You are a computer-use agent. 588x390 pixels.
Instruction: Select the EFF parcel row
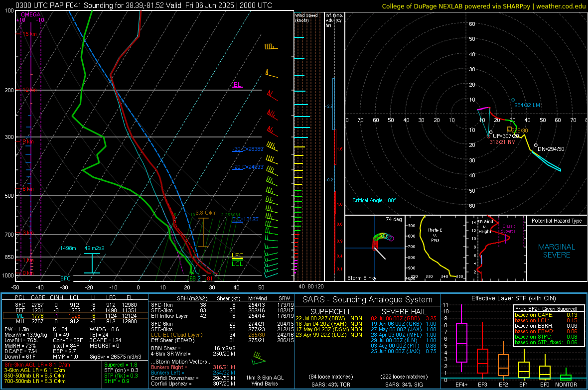pos(75,310)
